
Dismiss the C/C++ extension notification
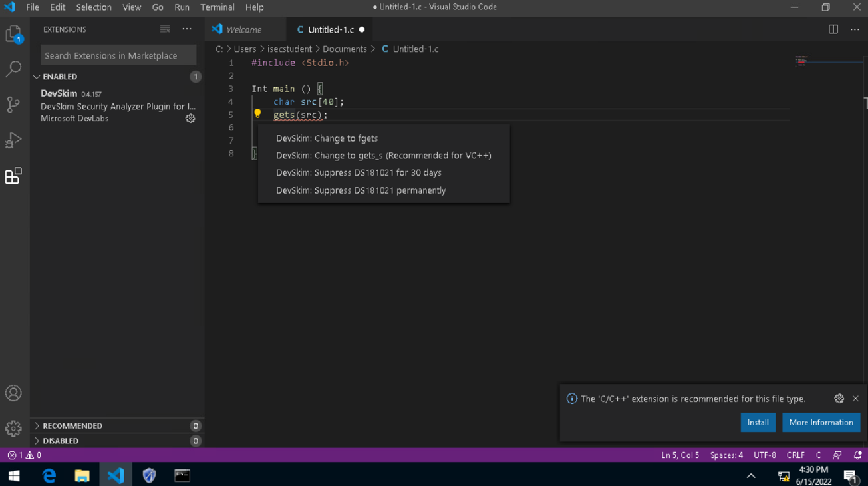pyautogui.click(x=855, y=399)
